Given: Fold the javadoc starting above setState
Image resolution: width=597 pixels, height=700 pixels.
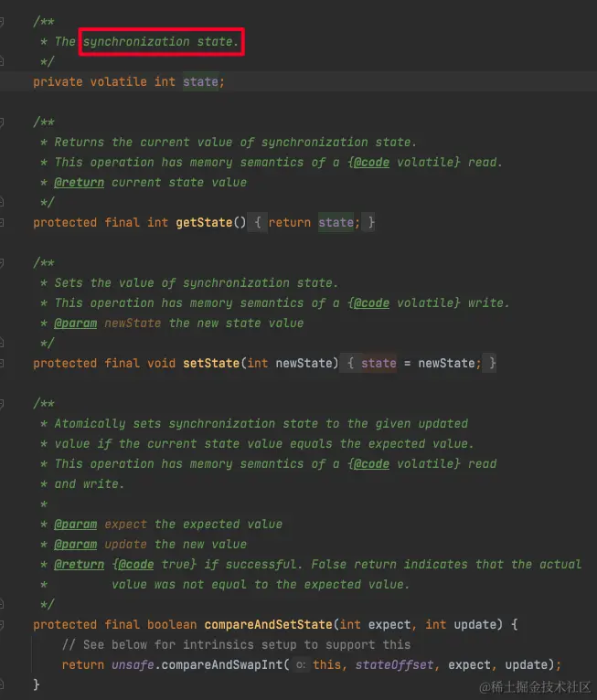Looking at the screenshot, I should 2,262.
